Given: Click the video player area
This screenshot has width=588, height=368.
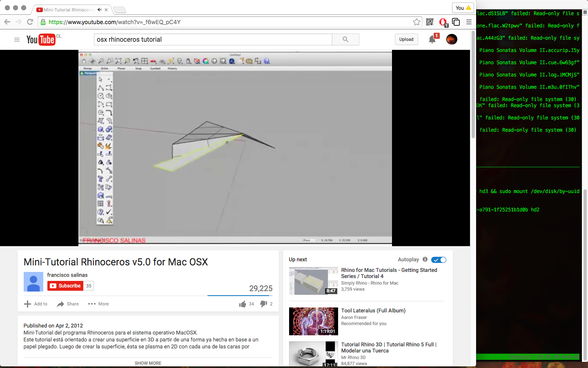Looking at the screenshot, I should pos(235,148).
